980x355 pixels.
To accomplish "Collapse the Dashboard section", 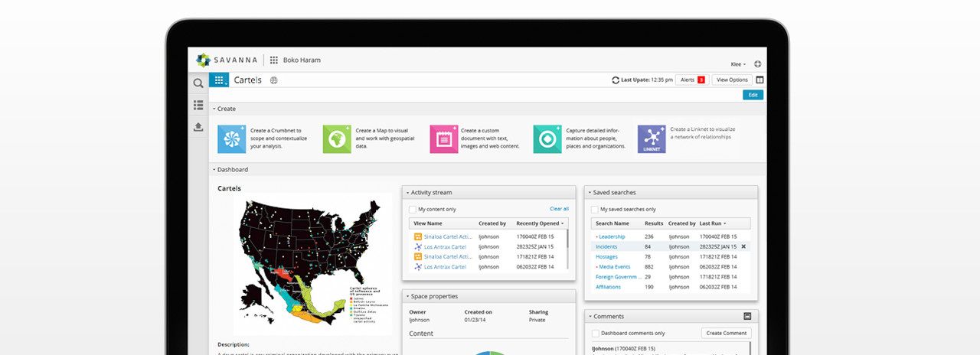I will tap(214, 170).
